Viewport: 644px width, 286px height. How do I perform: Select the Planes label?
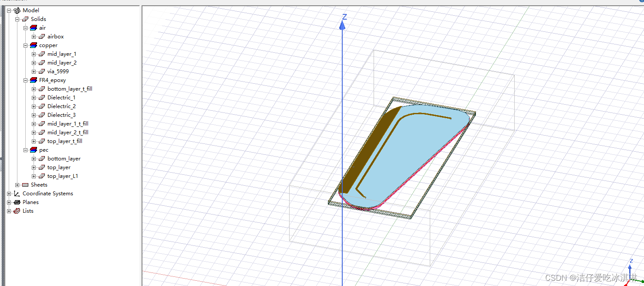coord(30,202)
